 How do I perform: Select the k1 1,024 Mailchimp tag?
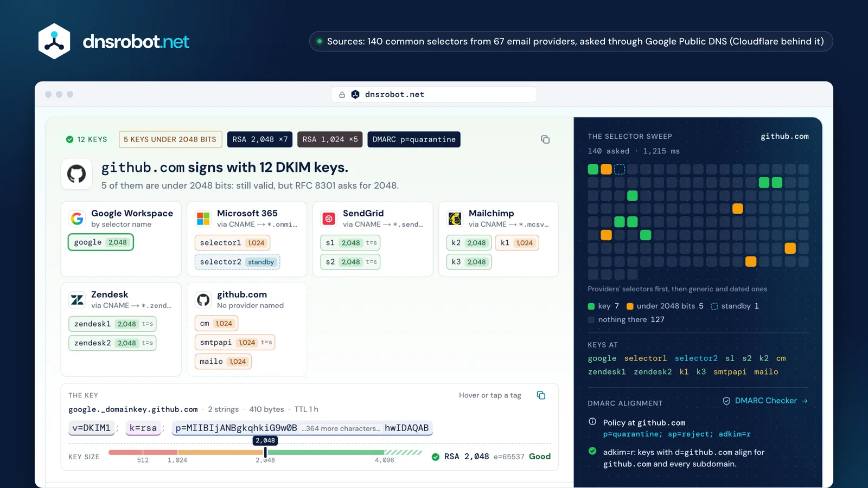point(516,243)
